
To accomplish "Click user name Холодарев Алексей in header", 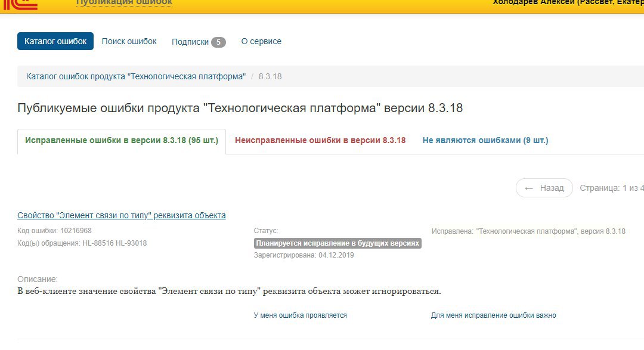I will [x=568, y=3].
